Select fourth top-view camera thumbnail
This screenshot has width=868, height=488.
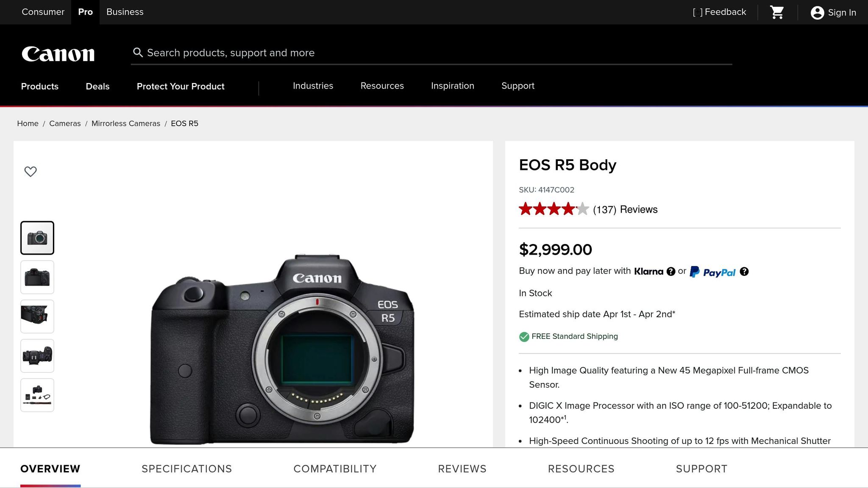(x=37, y=356)
